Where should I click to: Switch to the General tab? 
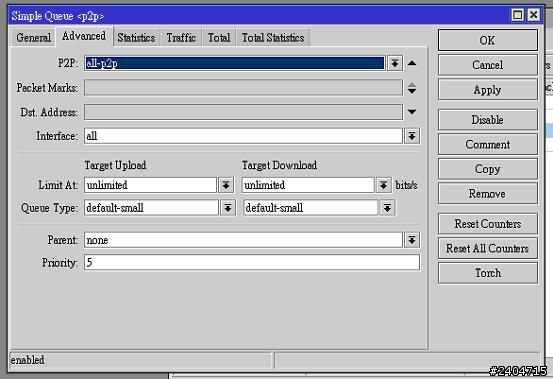(x=33, y=38)
